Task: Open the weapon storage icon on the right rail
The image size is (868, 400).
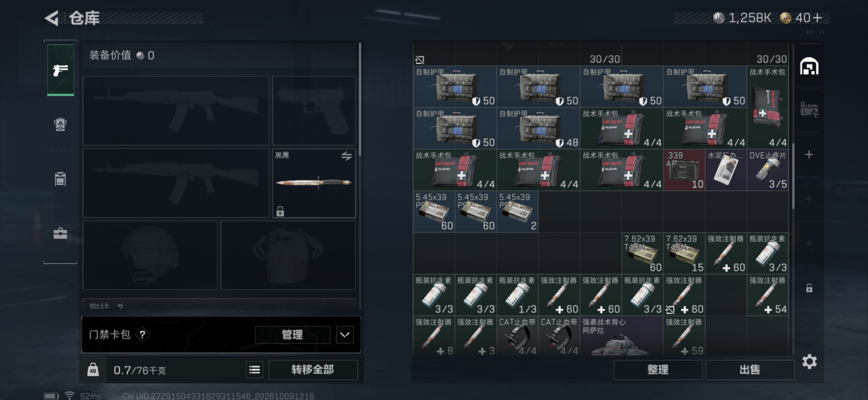Action: click(x=809, y=110)
